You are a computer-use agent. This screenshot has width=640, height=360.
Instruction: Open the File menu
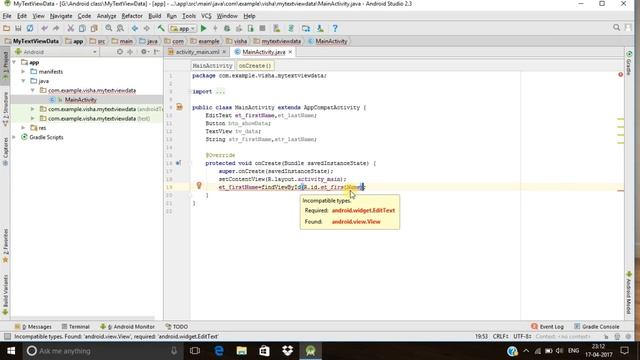tap(7, 16)
